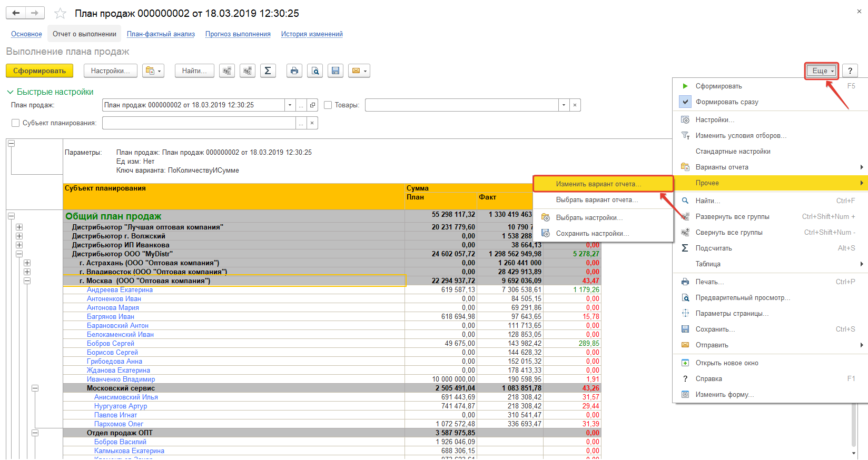Expand the Дистрибьютор ИП Иванкова row
868x460 pixels.
click(x=19, y=245)
